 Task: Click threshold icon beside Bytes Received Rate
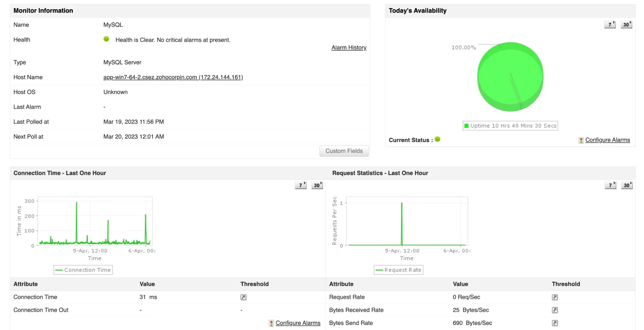click(555, 310)
